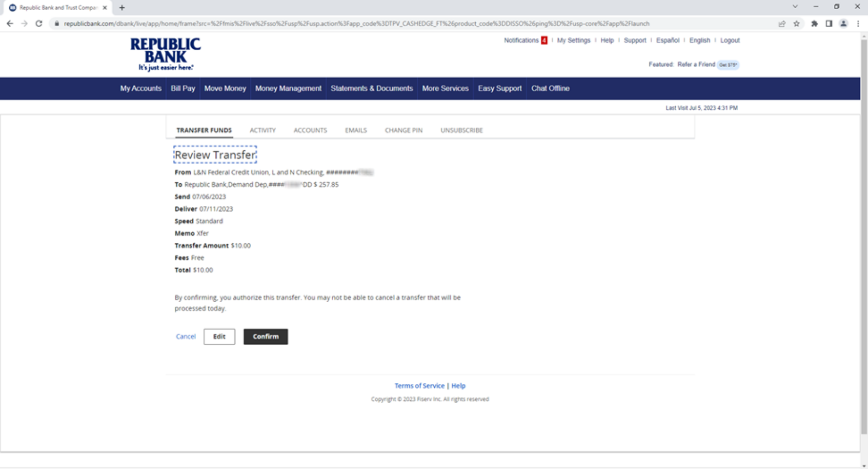Switch to the Change PIN tab
The height and width of the screenshot is (469, 868).
[x=404, y=130]
